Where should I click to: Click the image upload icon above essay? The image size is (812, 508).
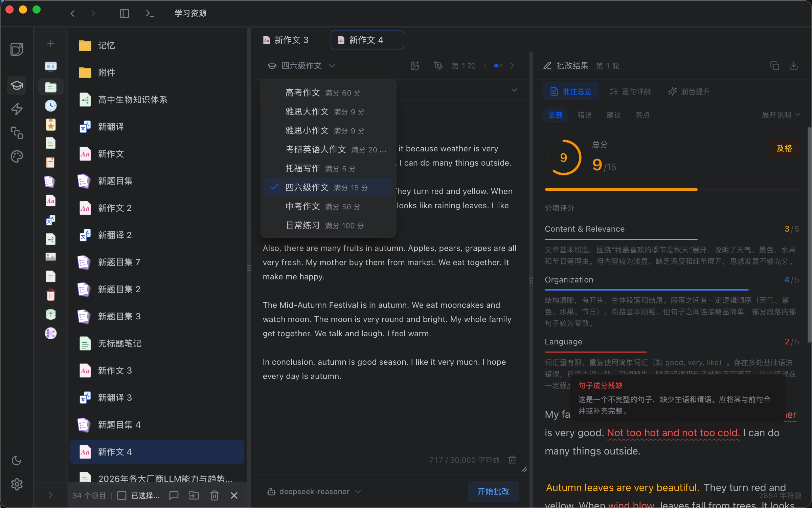(x=415, y=66)
